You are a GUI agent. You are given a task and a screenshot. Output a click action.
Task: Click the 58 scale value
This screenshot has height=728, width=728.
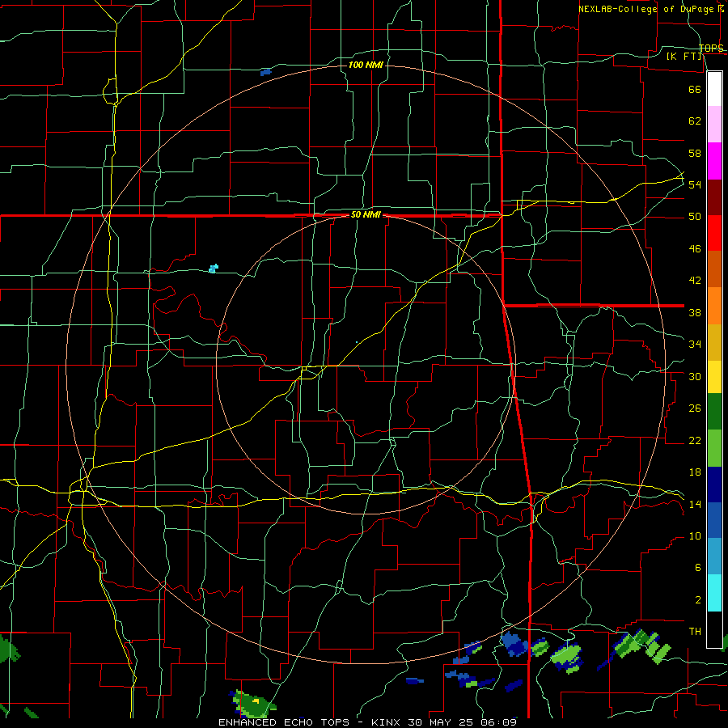tap(695, 153)
